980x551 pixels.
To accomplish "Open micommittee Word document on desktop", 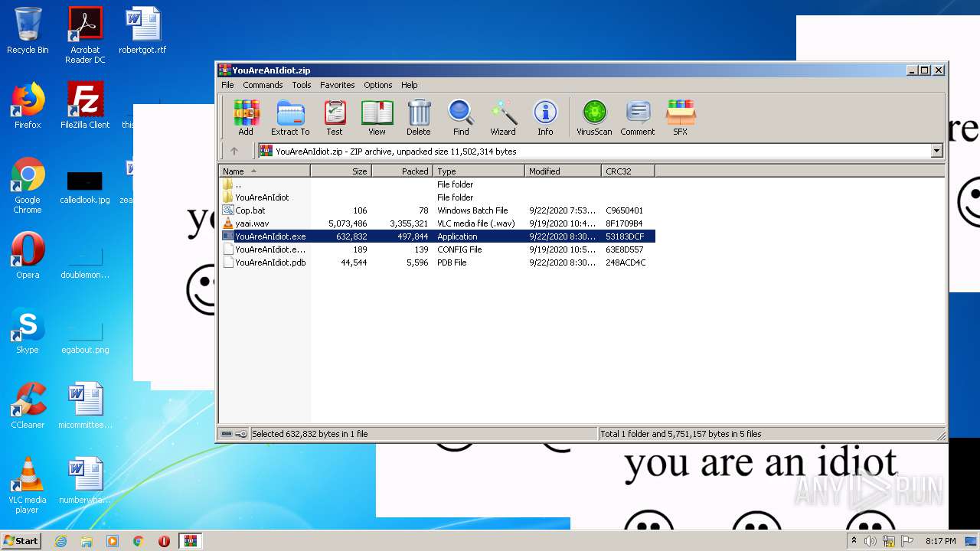I will click(x=85, y=406).
